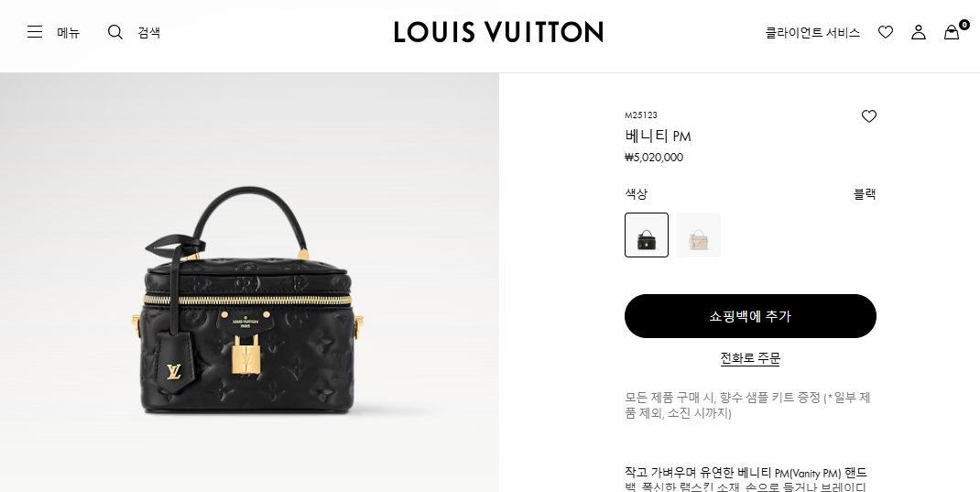Click the 블랙 color name label
Image resolution: width=980 pixels, height=492 pixels.
(865, 194)
